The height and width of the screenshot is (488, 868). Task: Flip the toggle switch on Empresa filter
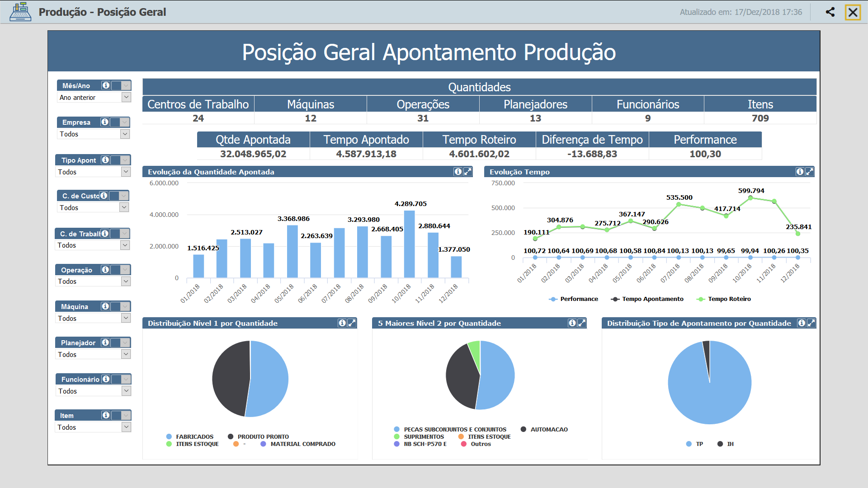click(120, 122)
